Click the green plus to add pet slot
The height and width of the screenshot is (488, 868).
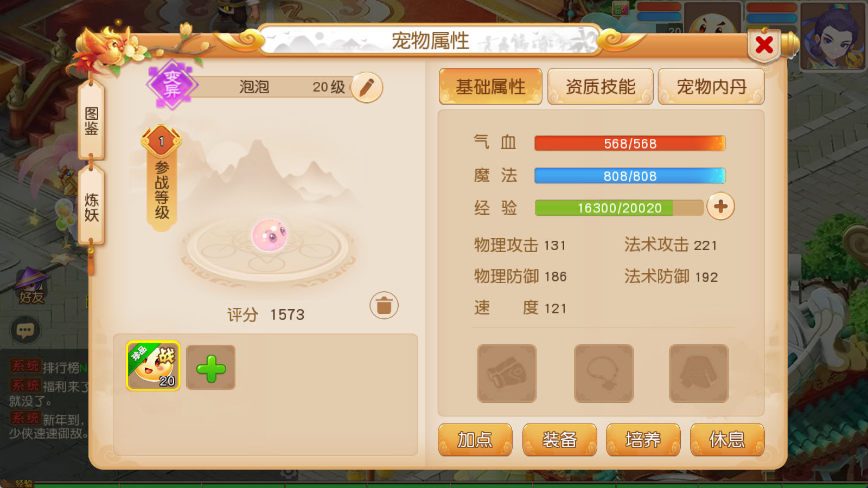pyautogui.click(x=210, y=368)
